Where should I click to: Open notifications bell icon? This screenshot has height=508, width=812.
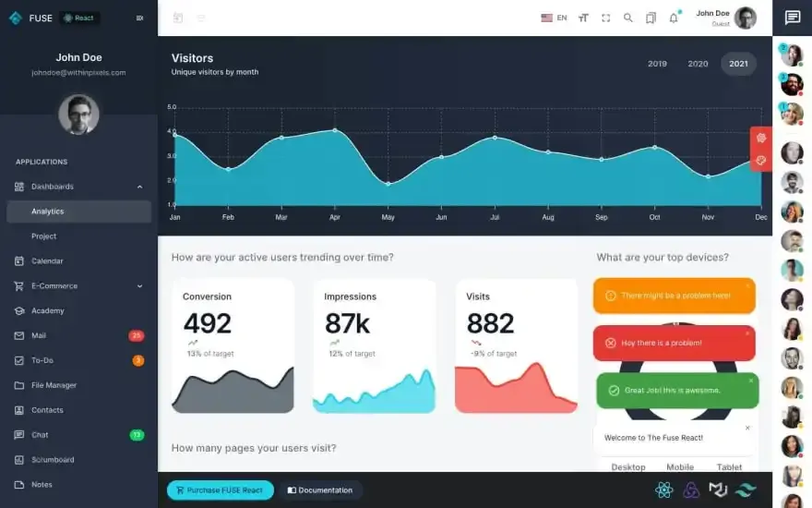[674, 18]
